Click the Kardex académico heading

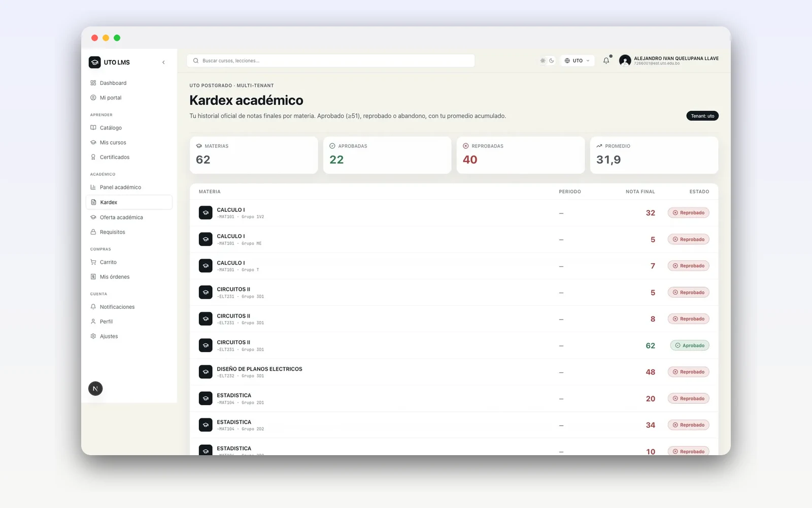click(x=246, y=100)
